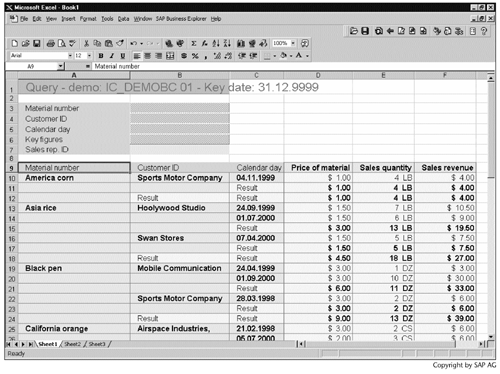This screenshot has height=374, width=500.
Task: Open the Font Color dropdown arrow
Action: coord(307,56)
